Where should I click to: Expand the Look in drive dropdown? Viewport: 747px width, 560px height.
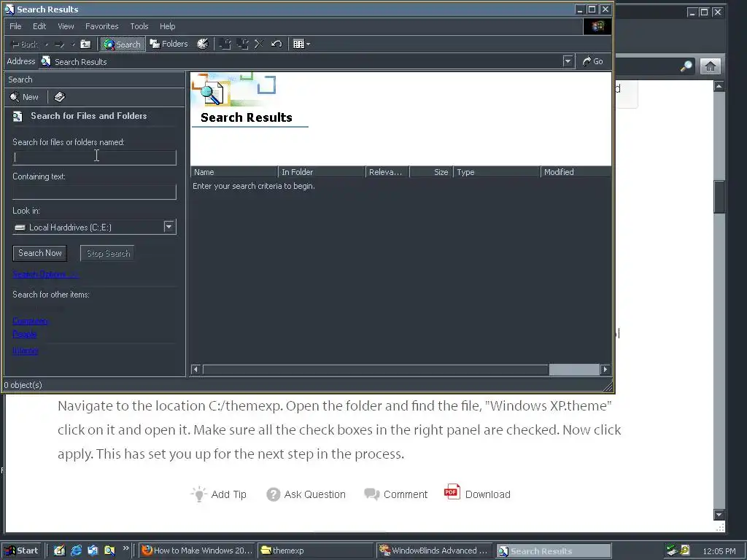pyautogui.click(x=169, y=227)
